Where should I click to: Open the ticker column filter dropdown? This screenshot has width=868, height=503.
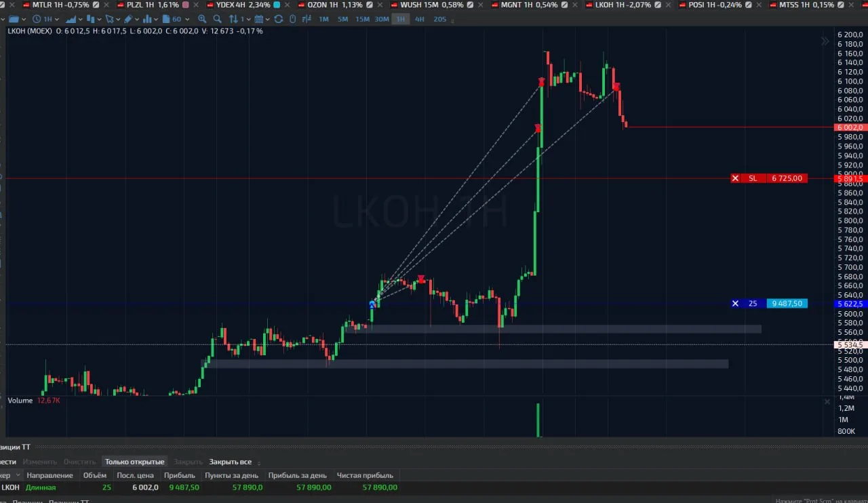pyautogui.click(x=18, y=475)
